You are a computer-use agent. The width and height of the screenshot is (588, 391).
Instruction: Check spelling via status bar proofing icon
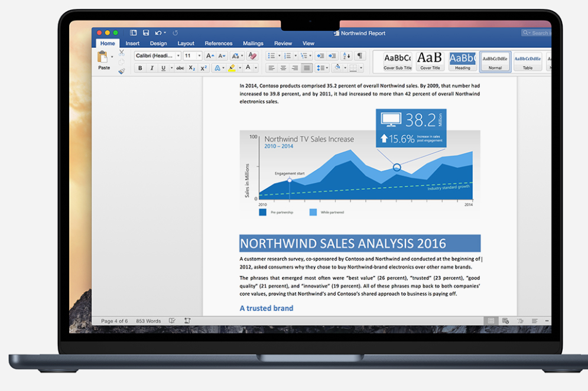tap(172, 320)
